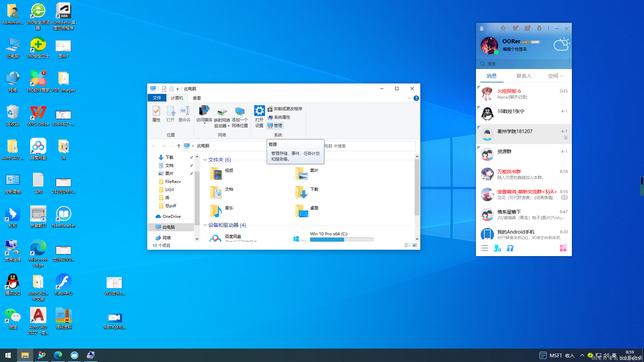Click QQ profile avatar

click(489, 46)
